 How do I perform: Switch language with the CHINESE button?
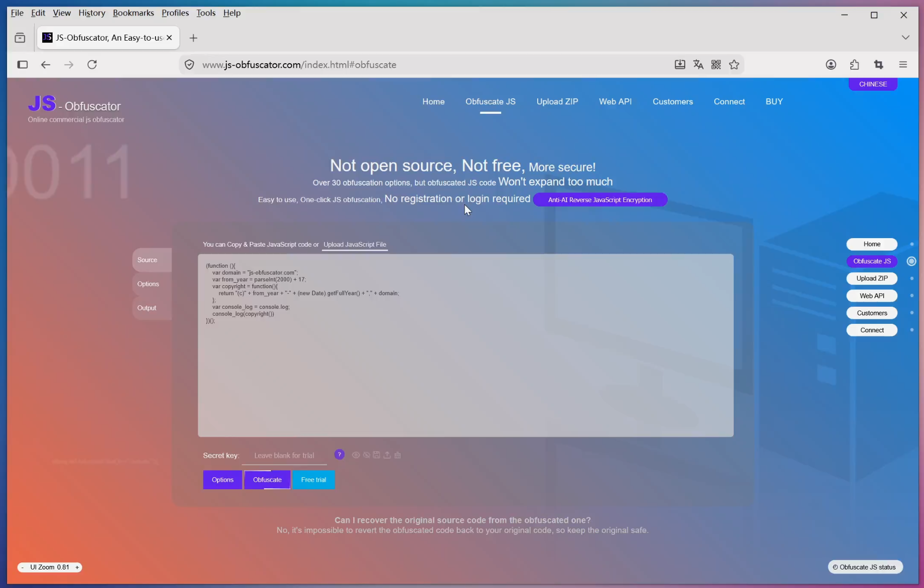[x=873, y=84]
